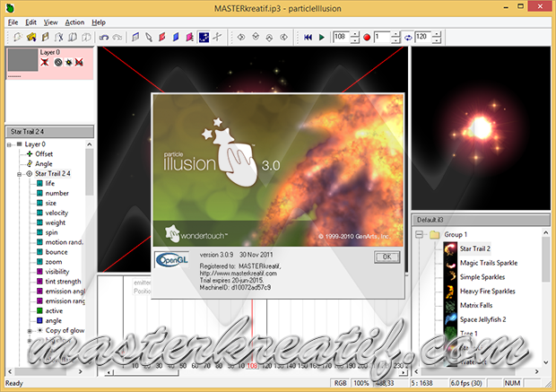Image resolution: width=556 pixels, height=392 pixels.
Task: Expand the Copy of glow tree node
Action: (30, 331)
